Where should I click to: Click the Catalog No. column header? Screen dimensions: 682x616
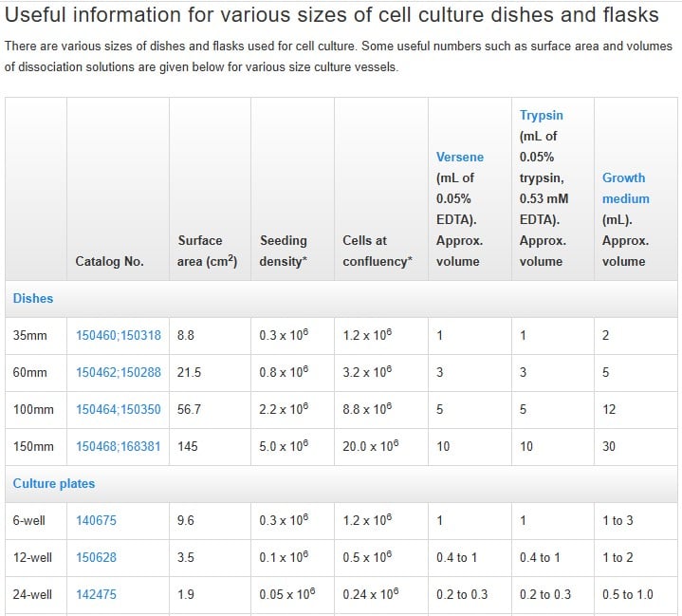tap(109, 261)
